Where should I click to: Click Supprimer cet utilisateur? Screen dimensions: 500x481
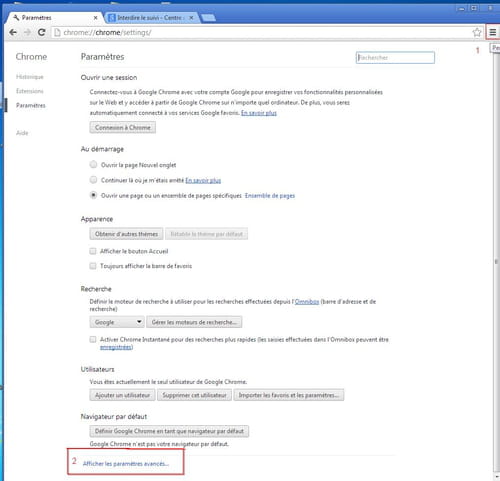[x=194, y=395]
